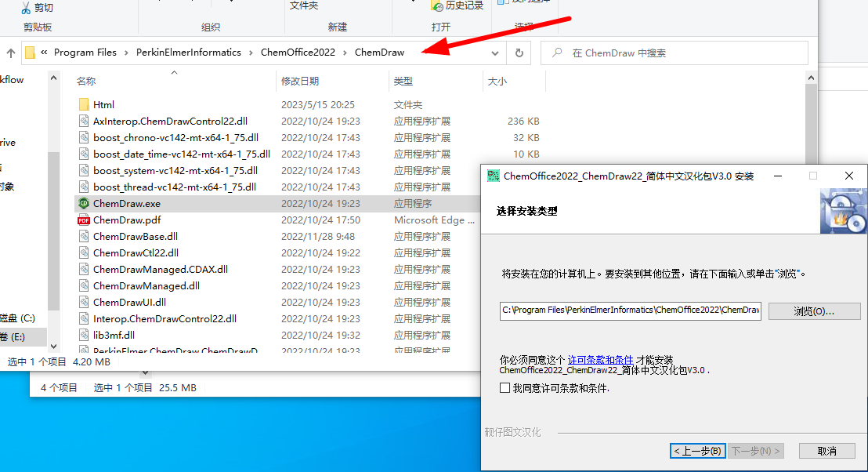This screenshot has width=868, height=472.
Task: Select ChemDraw.exe application icon
Action: pyautogui.click(x=84, y=203)
